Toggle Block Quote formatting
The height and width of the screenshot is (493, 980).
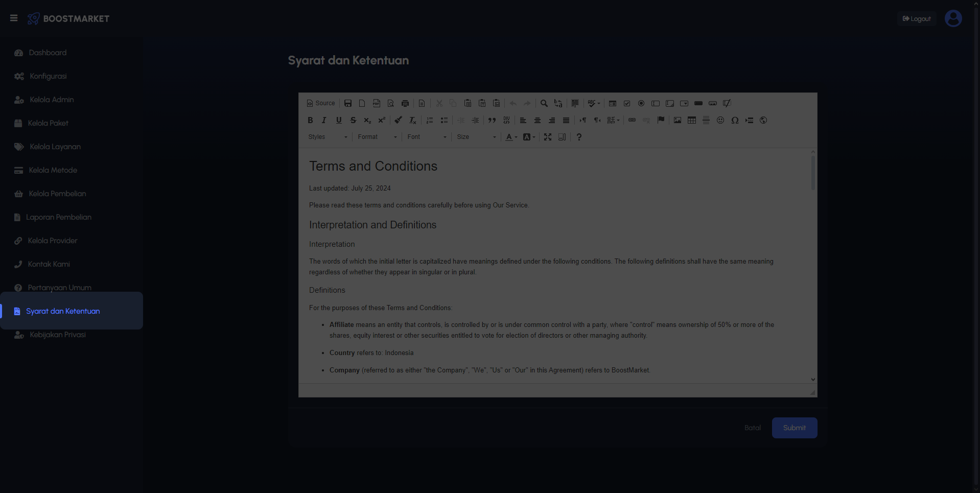[x=492, y=120]
